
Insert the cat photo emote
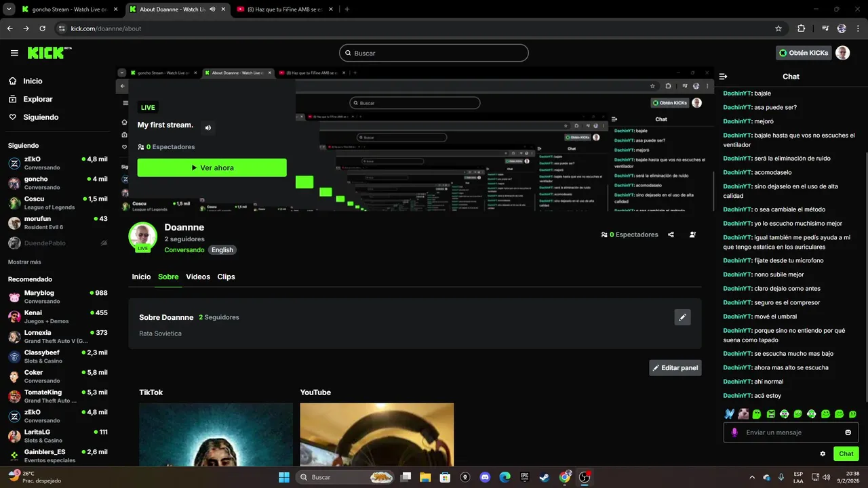tap(743, 413)
